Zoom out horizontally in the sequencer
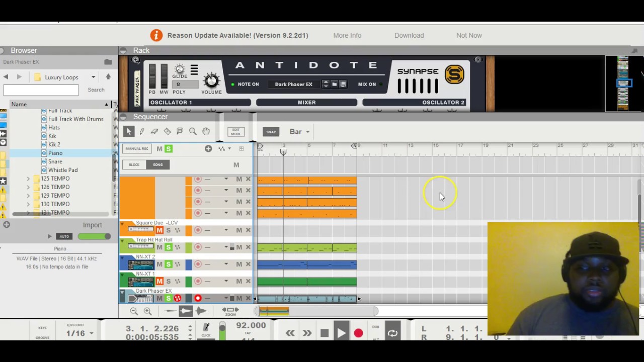The image size is (644, 362). point(134,311)
